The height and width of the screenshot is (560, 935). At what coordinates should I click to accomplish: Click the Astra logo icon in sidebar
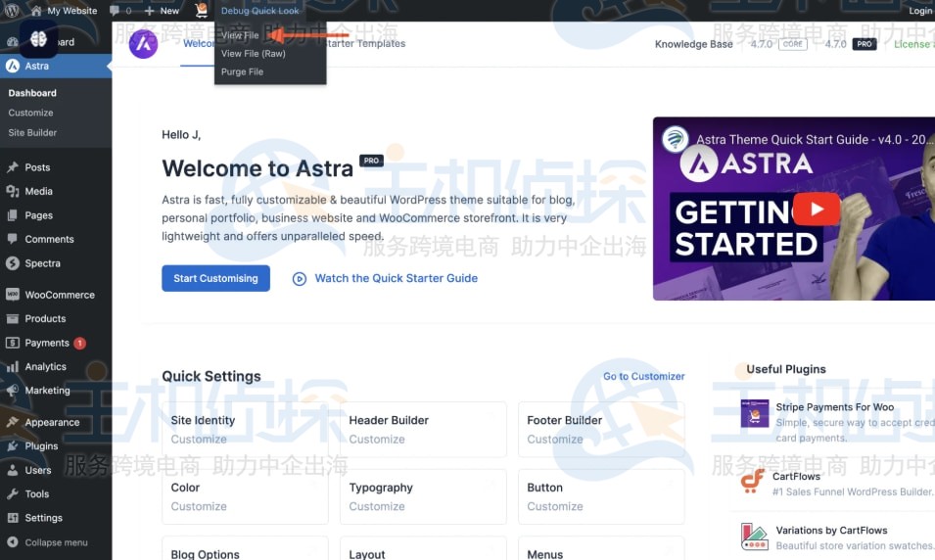point(13,66)
